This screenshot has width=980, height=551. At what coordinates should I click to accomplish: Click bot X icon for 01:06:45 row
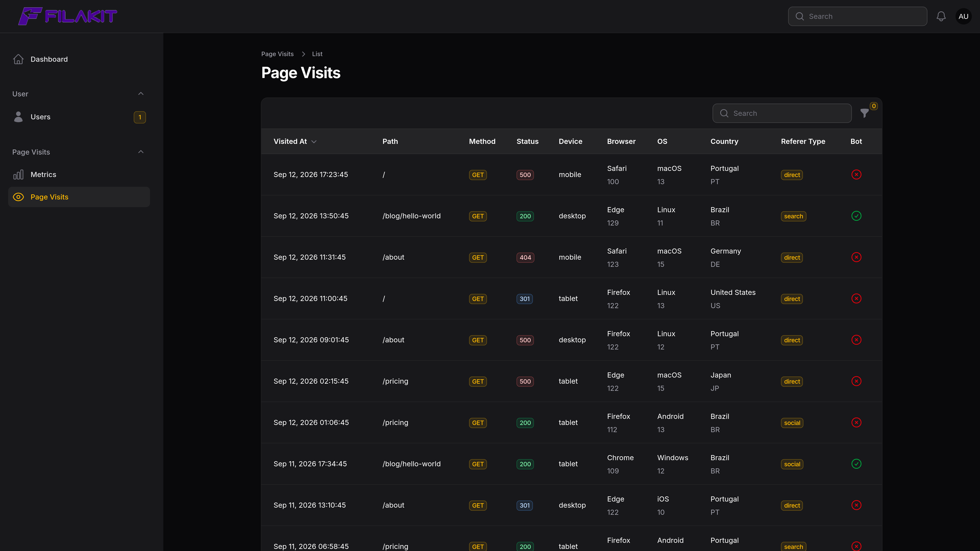tap(856, 422)
